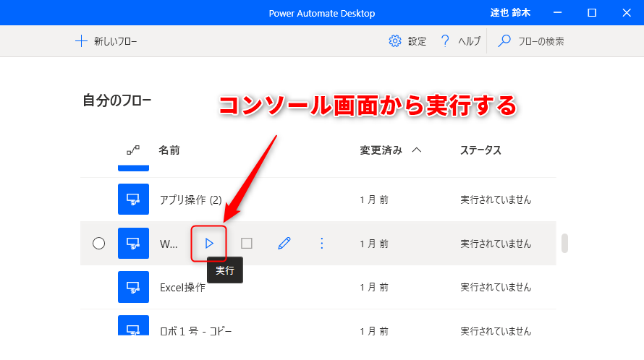
Task: Select the ロボ１号 - コピー flow name
Action: coord(195,331)
